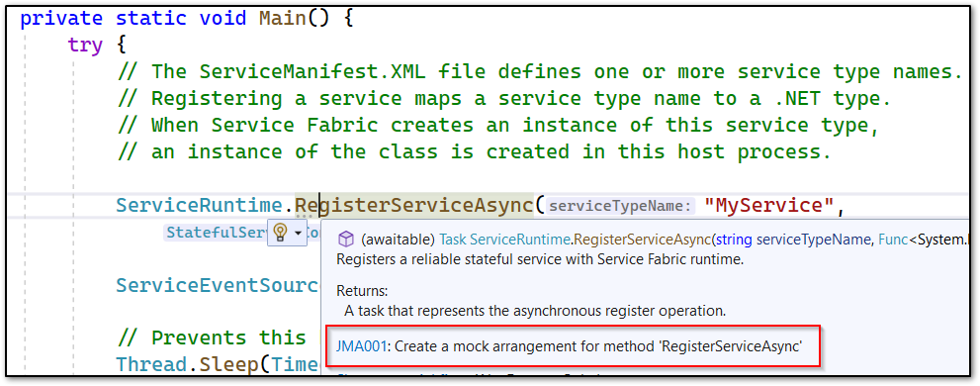
Task: Click ServiceRuntime class name in code
Action: [x=200, y=205]
